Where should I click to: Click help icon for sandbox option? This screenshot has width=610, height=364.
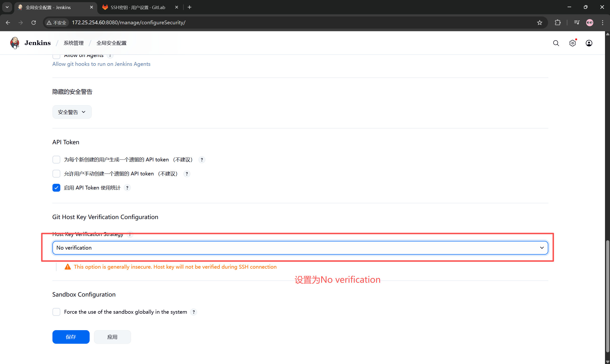pyautogui.click(x=194, y=312)
